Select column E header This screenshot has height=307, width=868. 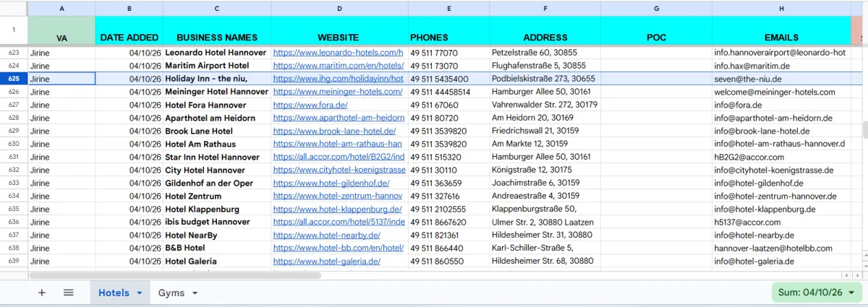point(448,8)
